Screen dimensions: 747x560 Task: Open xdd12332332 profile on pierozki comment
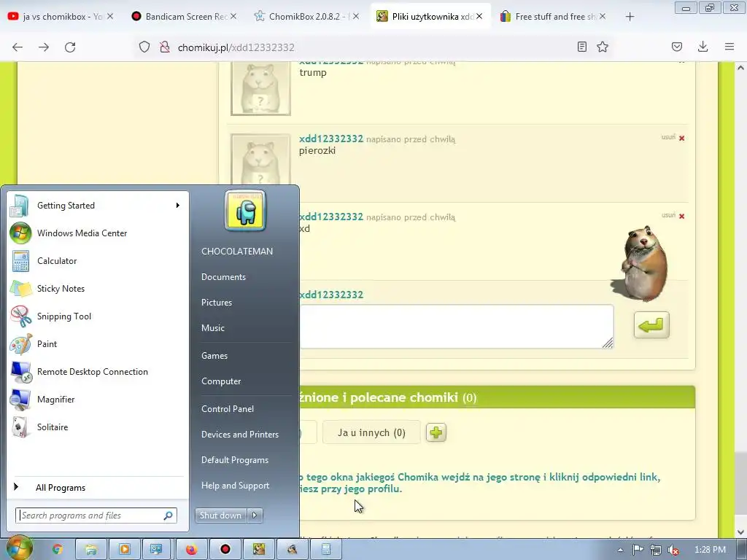tap(331, 139)
